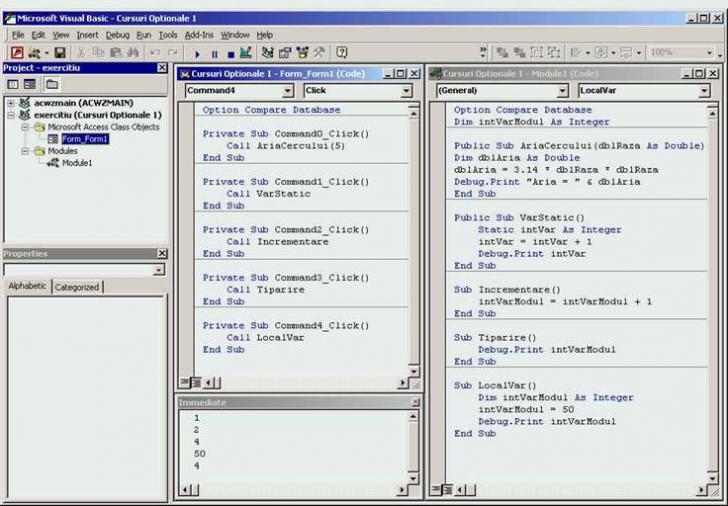The height and width of the screenshot is (506, 728).
Task: Collapse the exercitiu project node
Action: pyautogui.click(x=11, y=115)
